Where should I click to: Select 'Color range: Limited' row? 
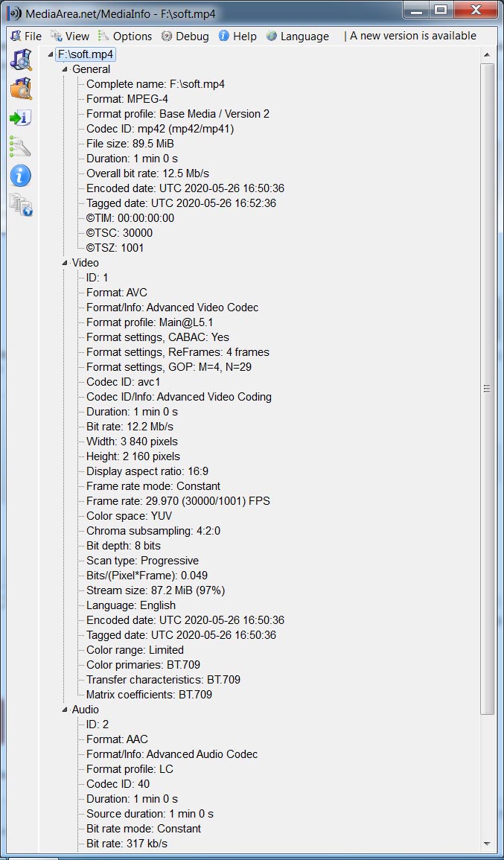[135, 650]
